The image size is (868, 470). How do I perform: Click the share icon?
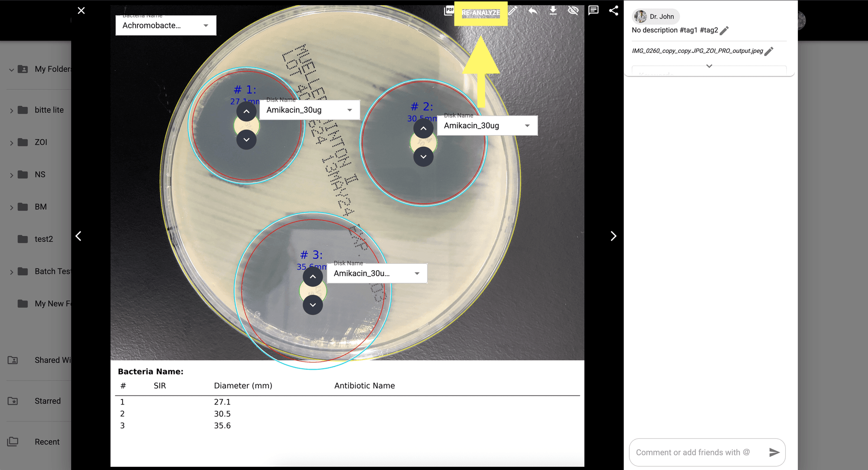pyautogui.click(x=613, y=10)
